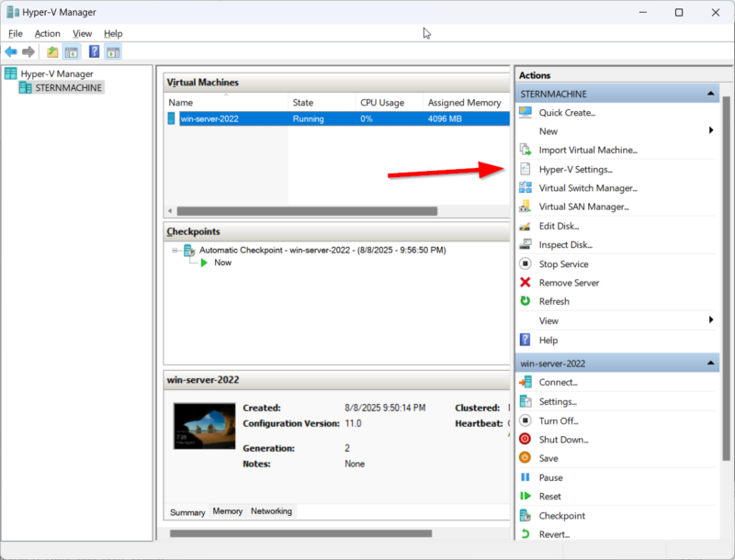This screenshot has width=735, height=560.
Task: Collapse the Automatic Checkpoint tree node
Action: tap(175, 251)
